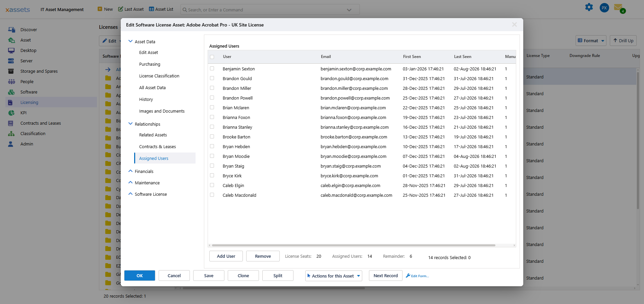Click the Last Asset edit icon
Image resolution: width=644 pixels, height=304 pixels.
click(x=121, y=9)
